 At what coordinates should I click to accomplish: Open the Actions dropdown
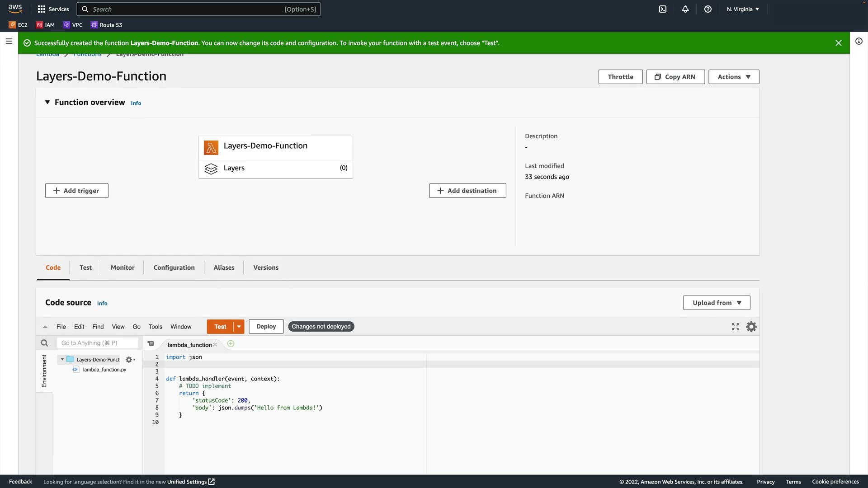[733, 77]
